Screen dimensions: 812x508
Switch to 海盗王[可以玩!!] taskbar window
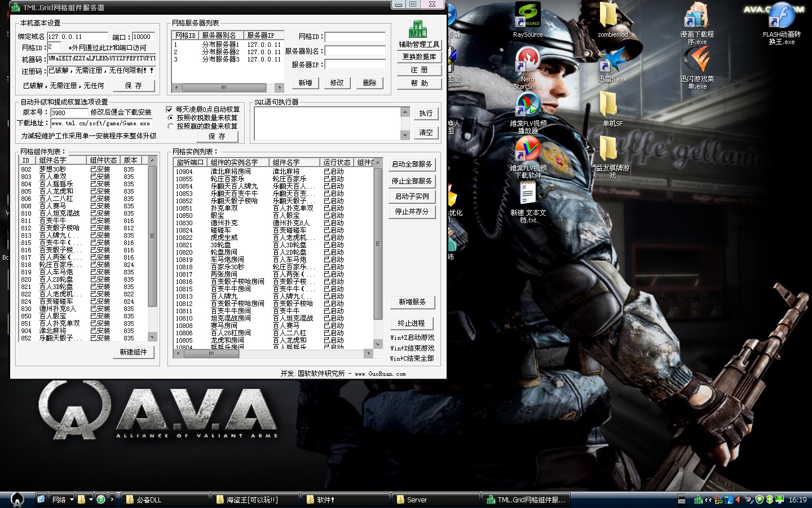coord(255,500)
